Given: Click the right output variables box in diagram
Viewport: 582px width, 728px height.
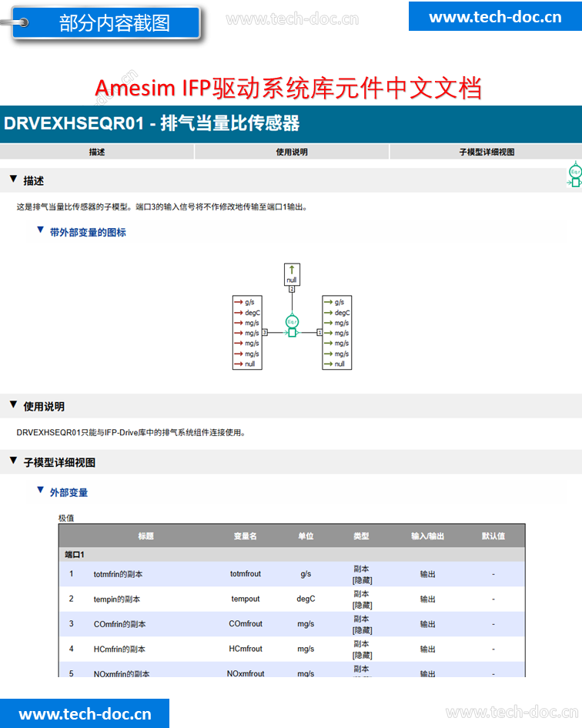Looking at the screenshot, I should (337, 333).
